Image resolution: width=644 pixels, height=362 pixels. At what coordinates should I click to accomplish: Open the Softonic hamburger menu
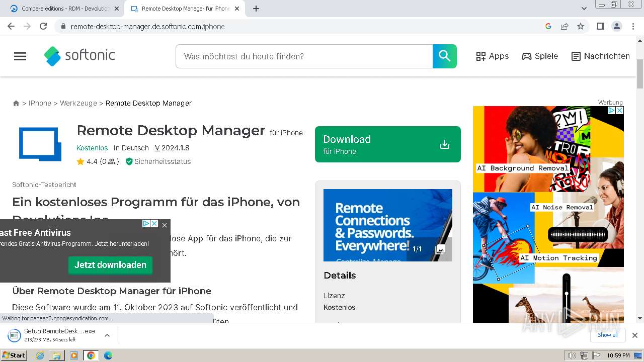(20, 56)
